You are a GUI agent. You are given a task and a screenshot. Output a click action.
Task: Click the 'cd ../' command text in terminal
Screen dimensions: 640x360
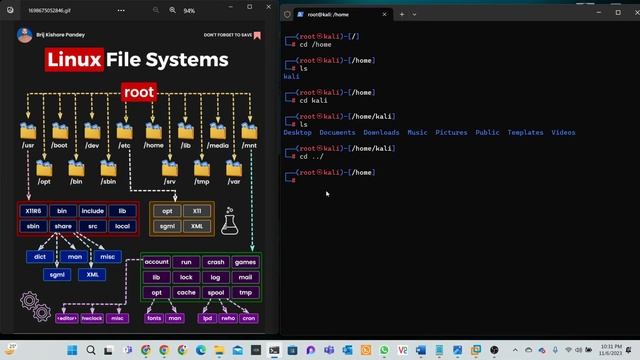(x=311, y=156)
